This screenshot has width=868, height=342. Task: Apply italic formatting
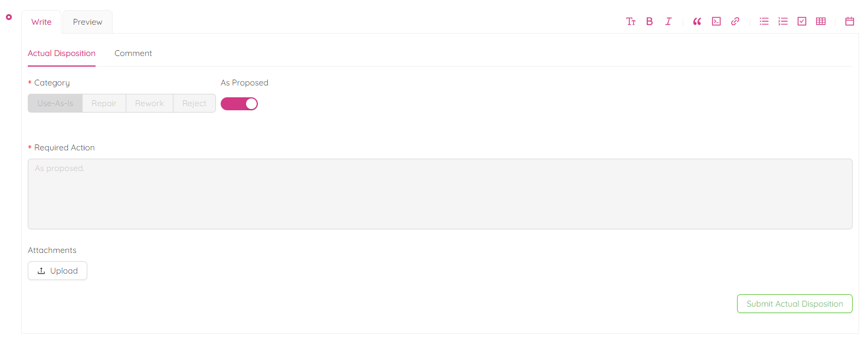pyautogui.click(x=669, y=22)
